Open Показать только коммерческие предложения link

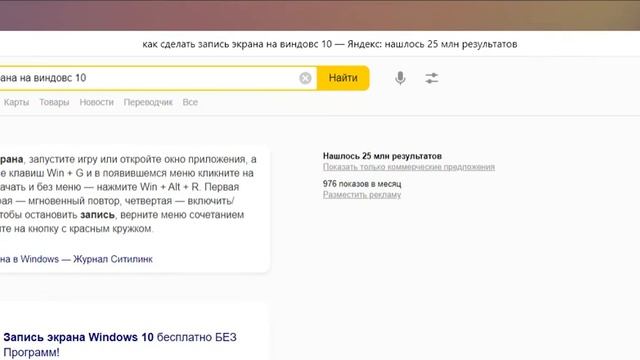click(x=409, y=167)
